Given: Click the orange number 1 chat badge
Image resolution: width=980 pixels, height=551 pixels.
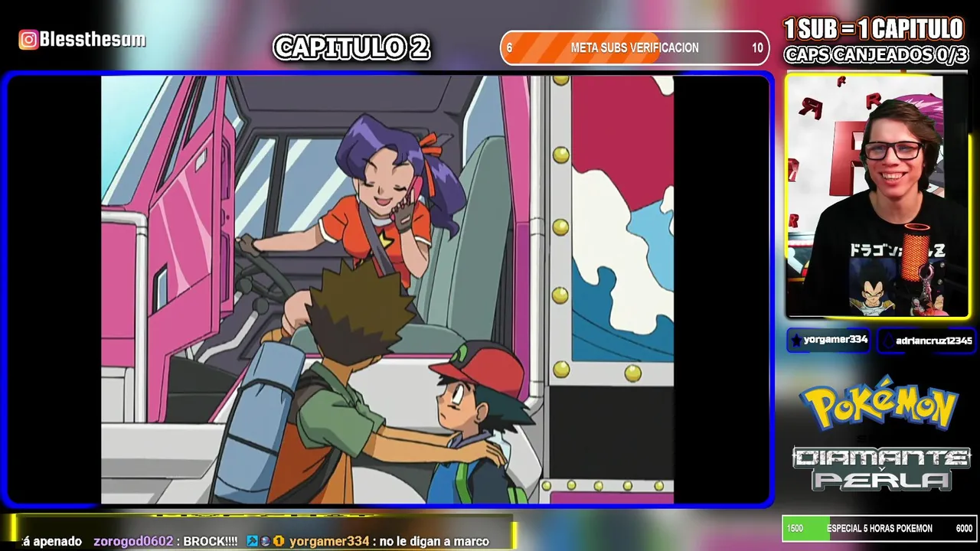Looking at the screenshot, I should tap(279, 541).
